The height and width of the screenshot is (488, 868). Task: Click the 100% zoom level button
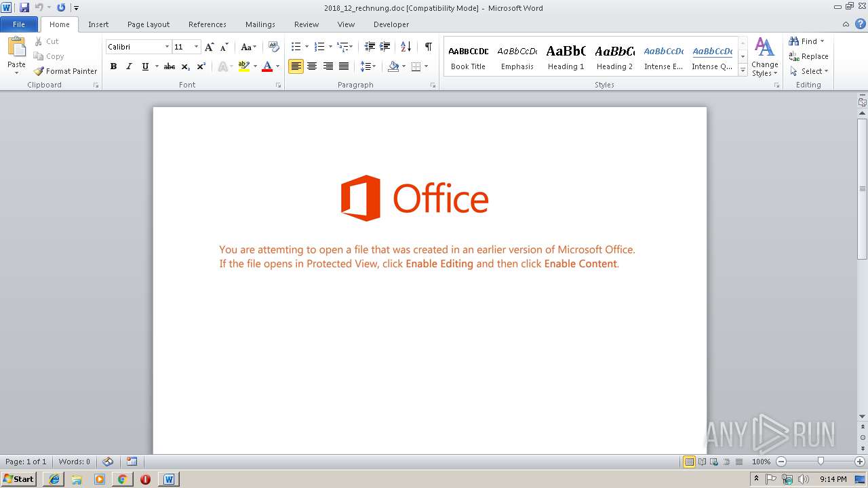(761, 462)
